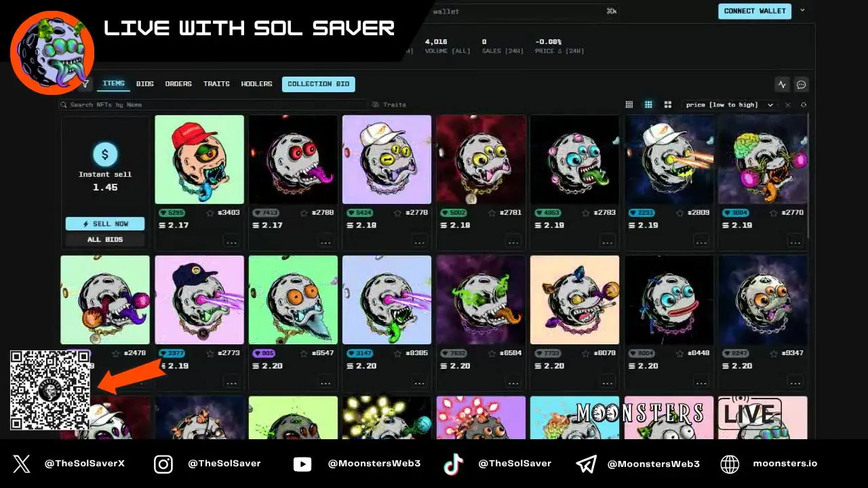Image resolution: width=868 pixels, height=488 pixels.
Task: Click the COLLECTION BID button
Action: point(319,84)
